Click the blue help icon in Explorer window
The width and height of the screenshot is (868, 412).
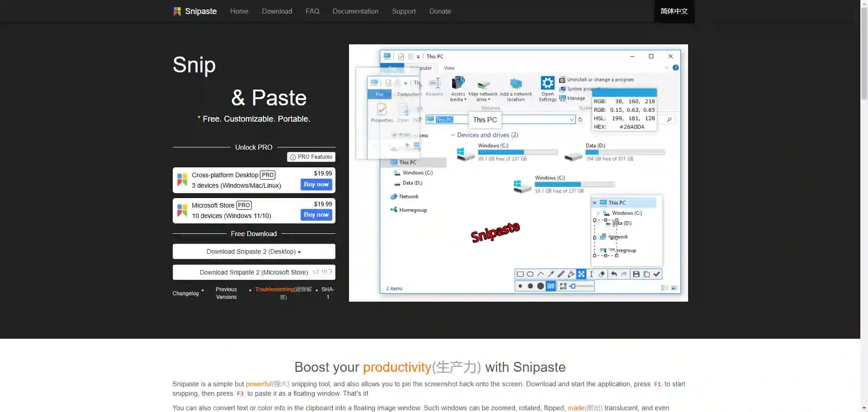(x=675, y=68)
